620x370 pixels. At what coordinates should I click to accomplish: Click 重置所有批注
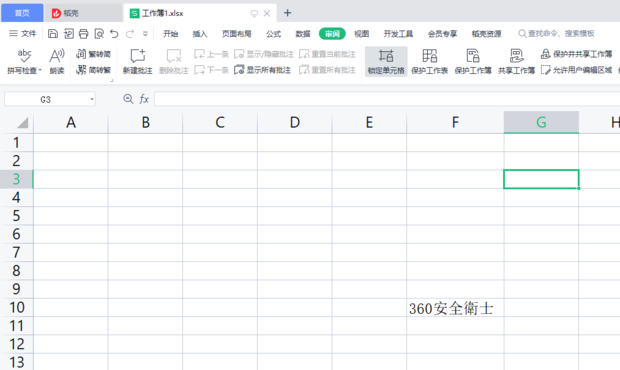click(327, 70)
